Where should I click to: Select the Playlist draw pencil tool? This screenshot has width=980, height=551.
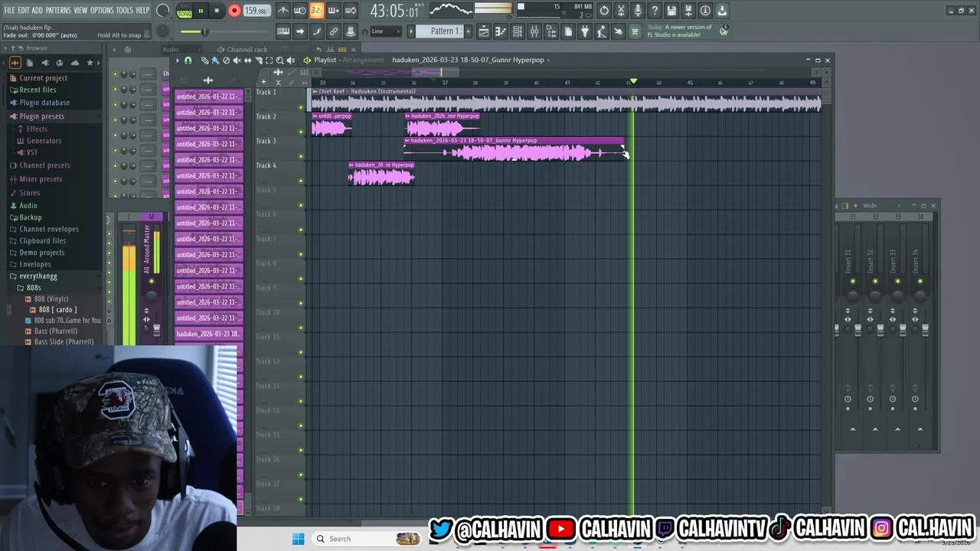point(204,60)
